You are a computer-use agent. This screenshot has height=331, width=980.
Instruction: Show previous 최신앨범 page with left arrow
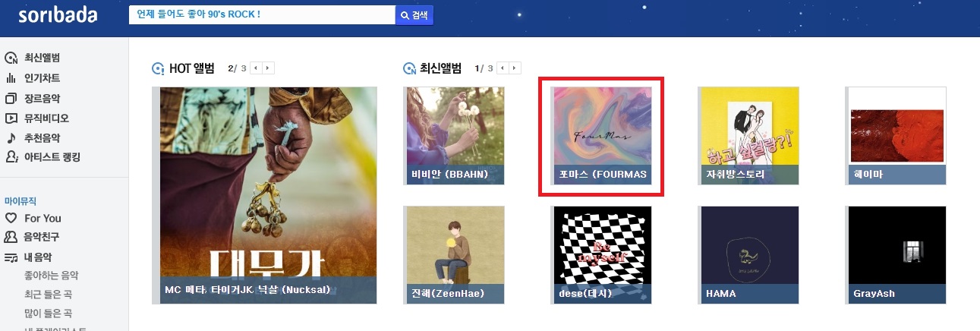coord(503,68)
